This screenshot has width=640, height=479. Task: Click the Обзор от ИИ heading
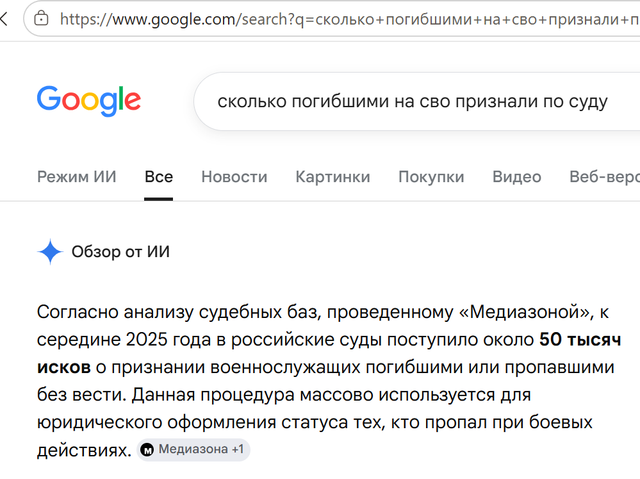click(120, 252)
